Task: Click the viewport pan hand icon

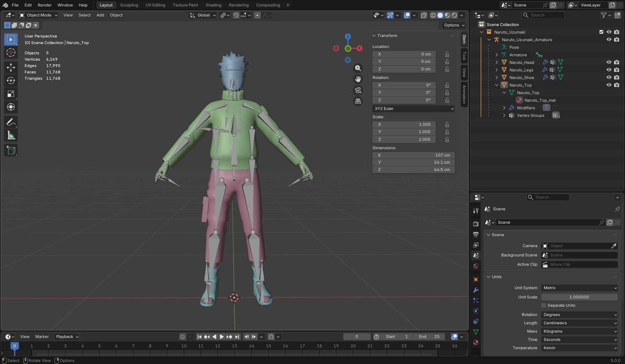Action: coord(358,79)
